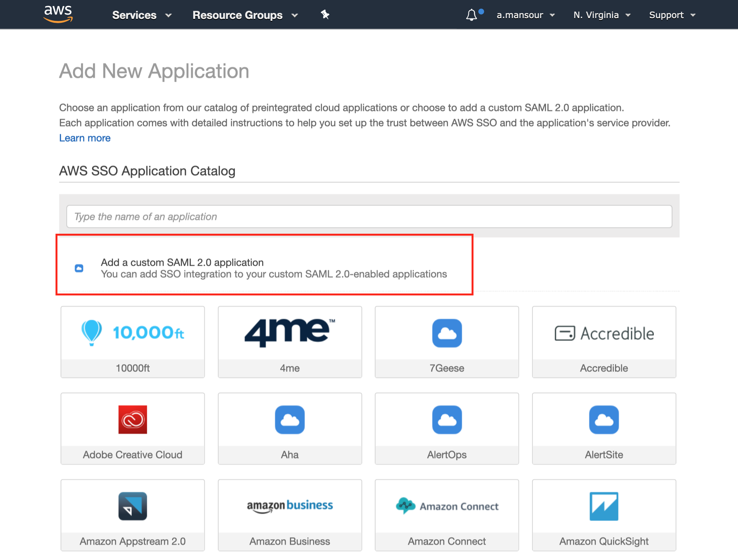Screen dimensions: 738x560
Task: Select the 7Geese label
Action: point(447,368)
